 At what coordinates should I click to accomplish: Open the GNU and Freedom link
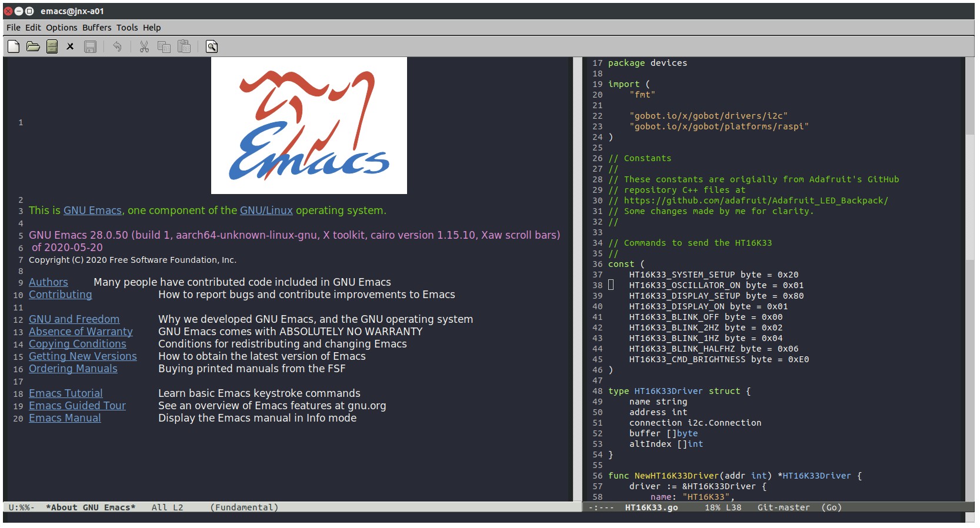pos(74,319)
